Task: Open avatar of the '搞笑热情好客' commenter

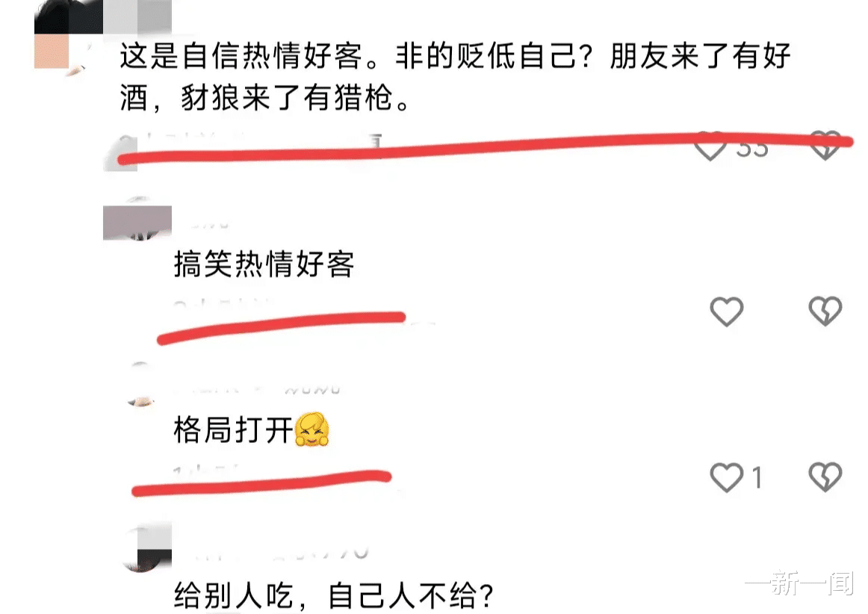Action: pos(137,219)
